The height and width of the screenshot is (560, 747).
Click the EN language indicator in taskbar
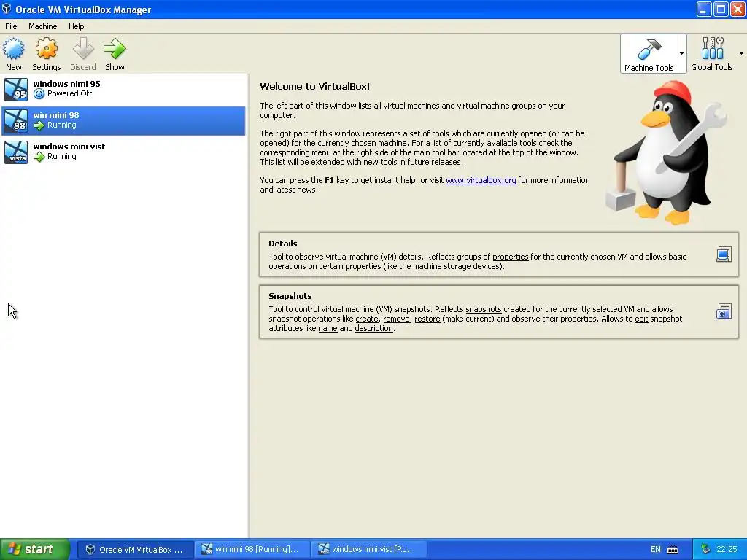656,550
